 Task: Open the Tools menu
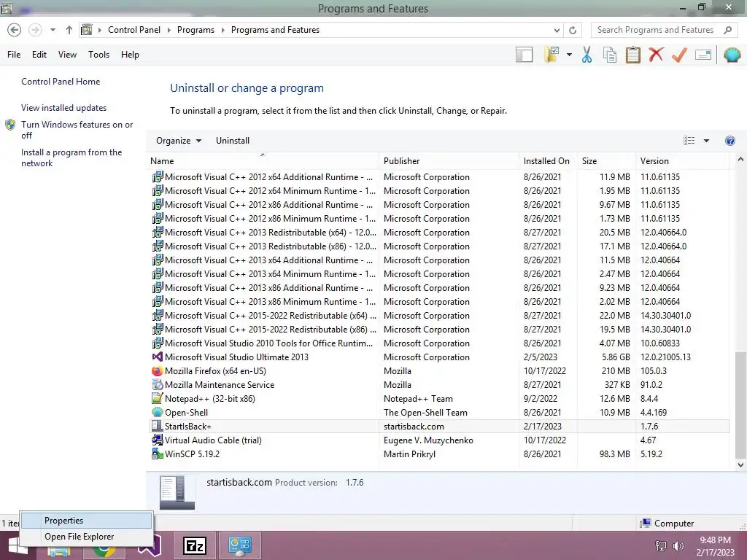(98, 55)
